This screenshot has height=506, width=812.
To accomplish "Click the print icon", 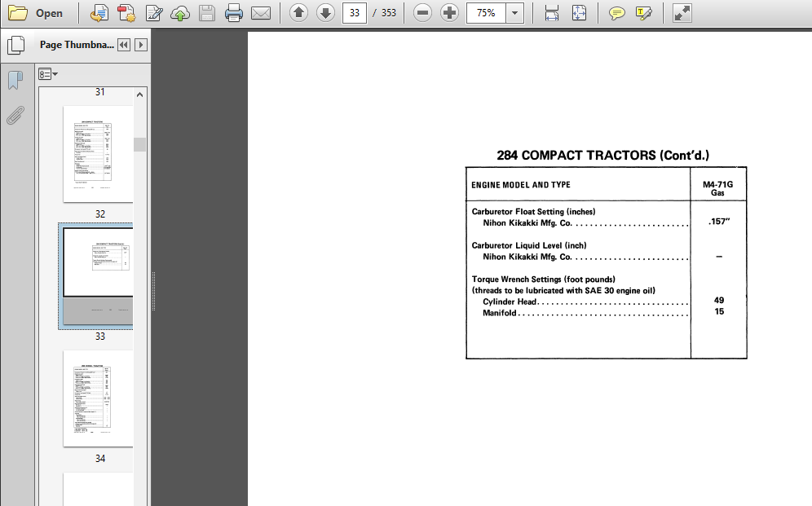I will click(233, 13).
